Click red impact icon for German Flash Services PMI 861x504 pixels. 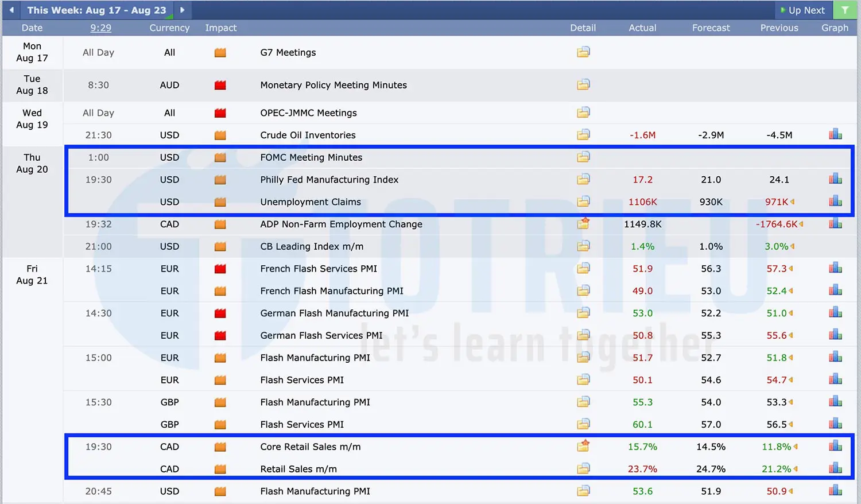point(220,336)
